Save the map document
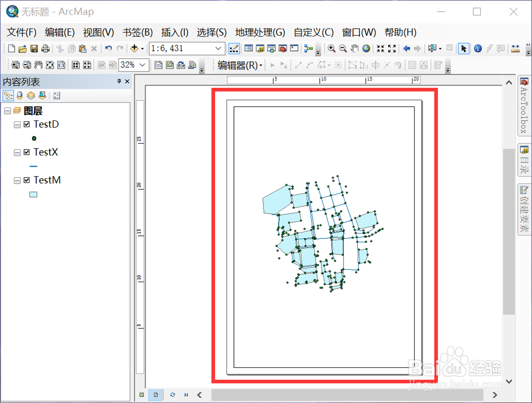Viewport: 532px width, 403px height. click(34, 49)
